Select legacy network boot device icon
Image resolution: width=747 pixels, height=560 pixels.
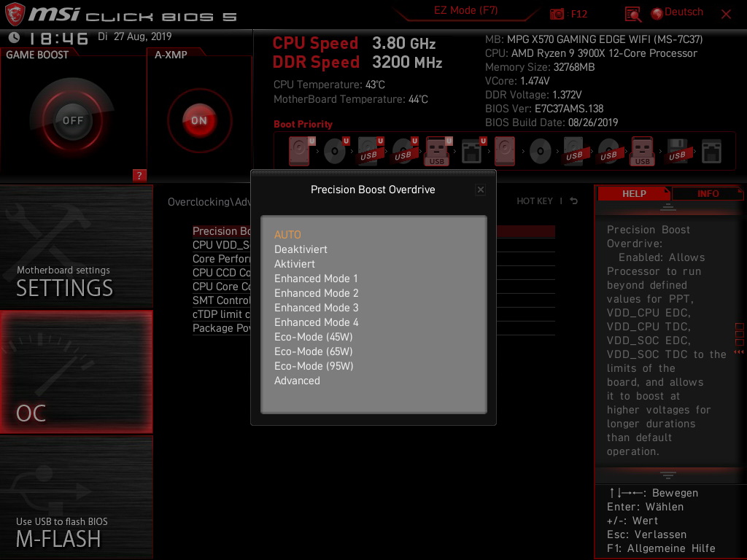tap(711, 152)
